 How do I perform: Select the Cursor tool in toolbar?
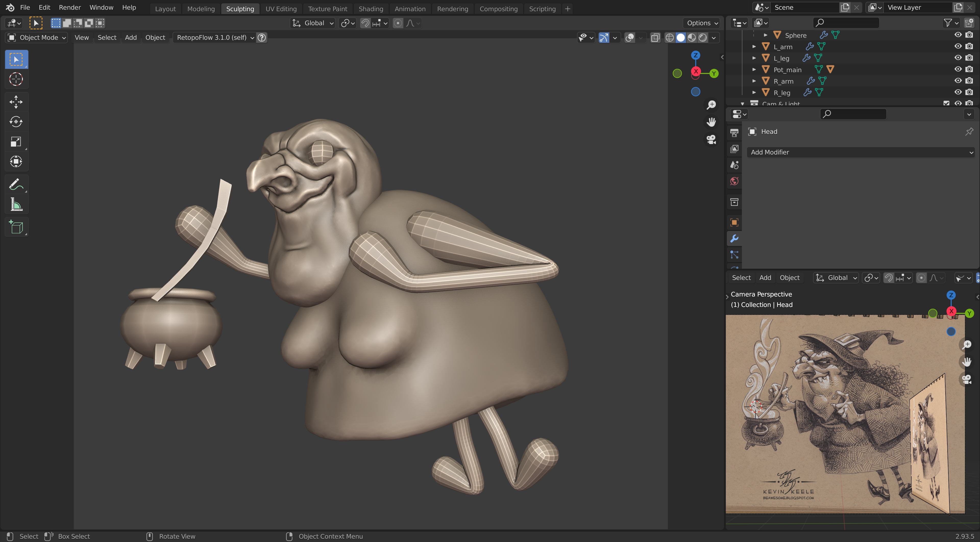click(16, 79)
